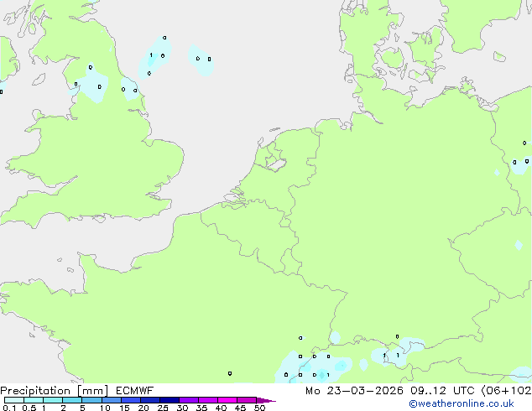Click the 'Mo' weekday label
The image size is (532, 411).
click(x=312, y=391)
